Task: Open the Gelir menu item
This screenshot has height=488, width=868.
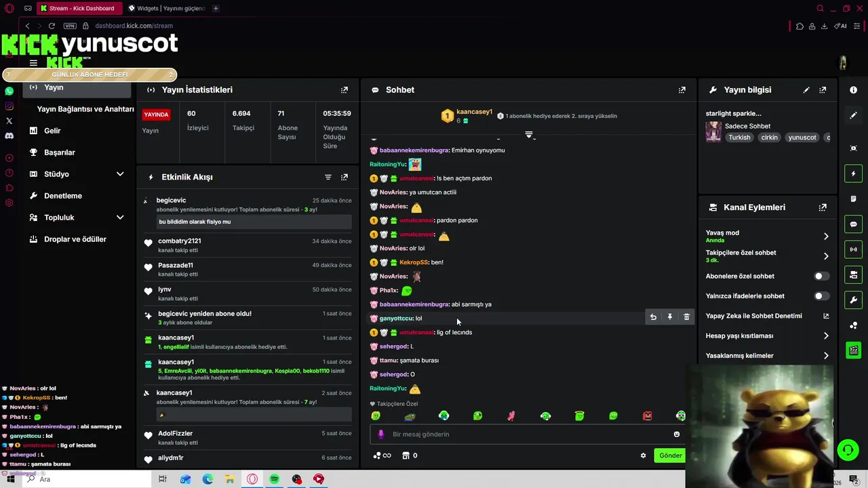Action: 52,131
